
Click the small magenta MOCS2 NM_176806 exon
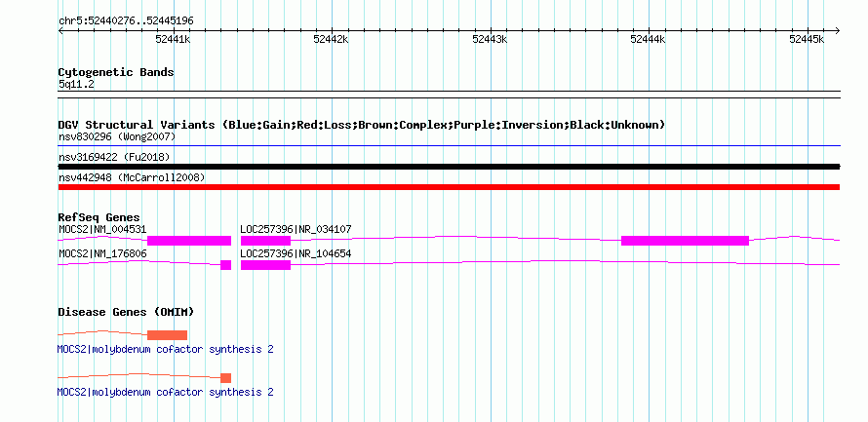pyautogui.click(x=225, y=265)
